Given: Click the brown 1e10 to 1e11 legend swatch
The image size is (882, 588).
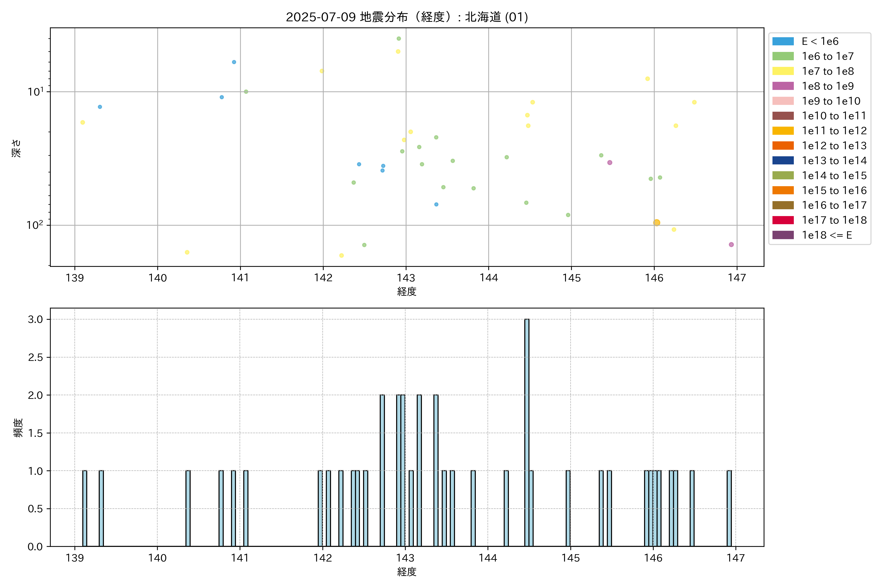Looking at the screenshot, I should click(783, 116).
